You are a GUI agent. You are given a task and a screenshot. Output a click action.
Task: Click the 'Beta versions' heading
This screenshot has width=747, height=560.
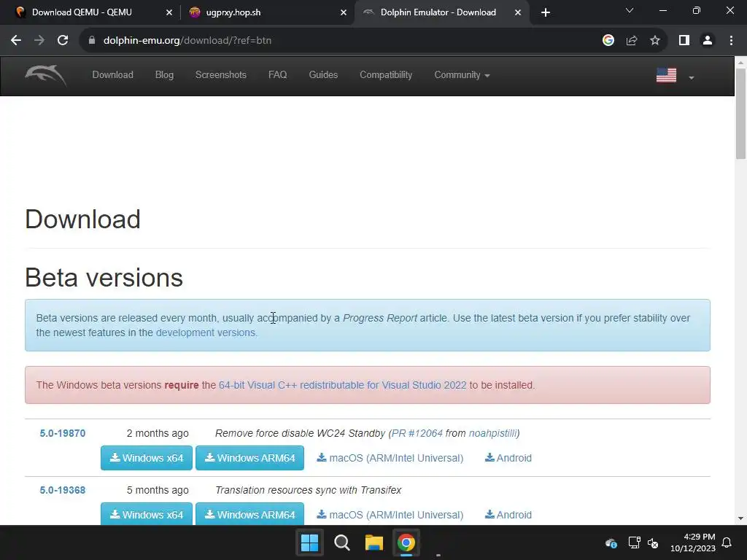click(104, 278)
